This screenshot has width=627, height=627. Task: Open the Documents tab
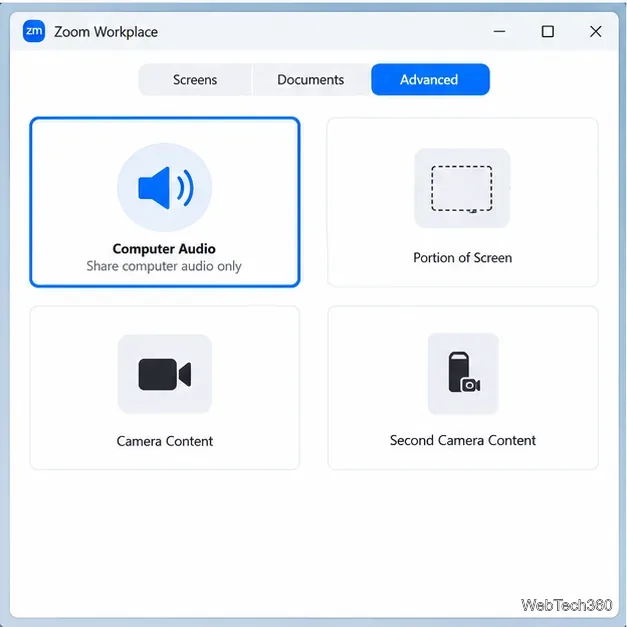pyautogui.click(x=311, y=80)
